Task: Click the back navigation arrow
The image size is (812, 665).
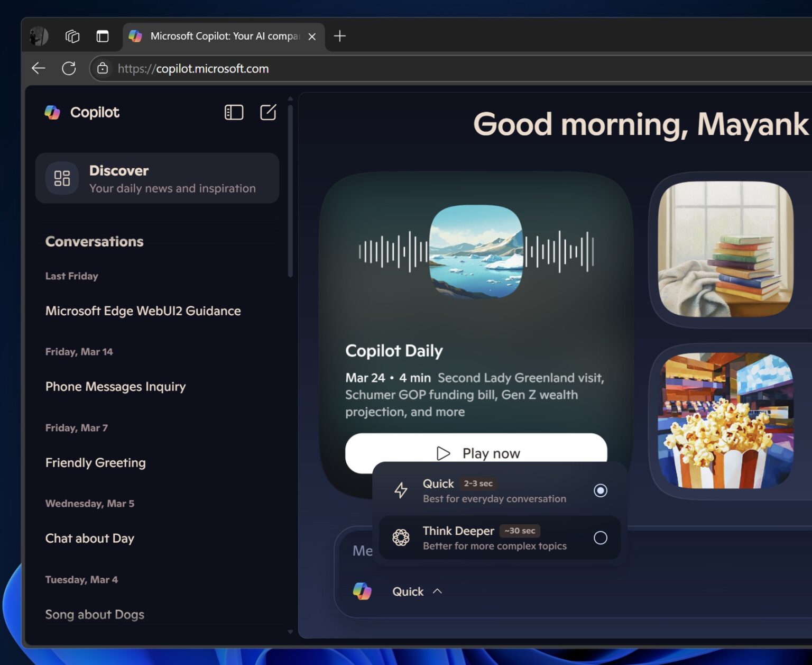Action: 38,68
